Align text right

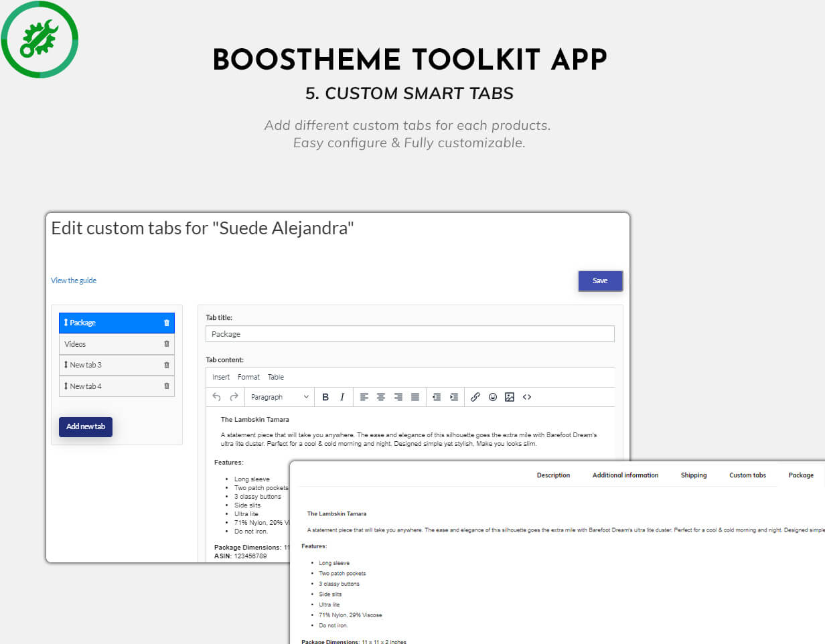pos(398,397)
